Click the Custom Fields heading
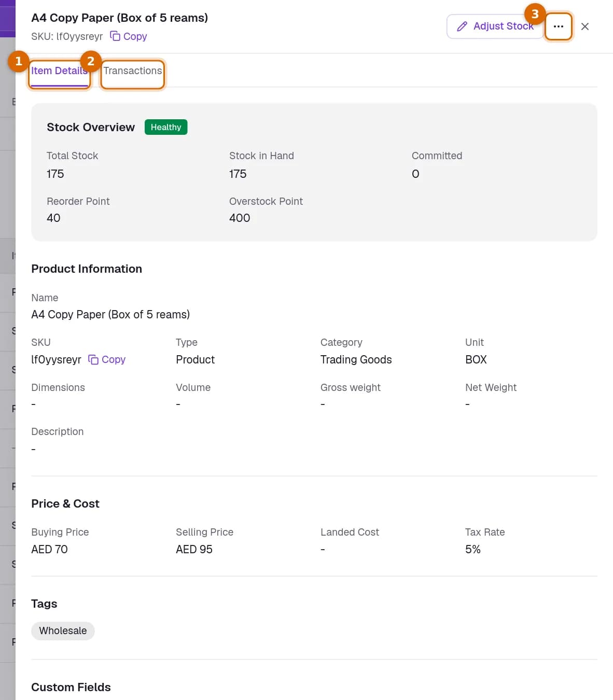Viewport: 613px width, 700px height. (71, 688)
